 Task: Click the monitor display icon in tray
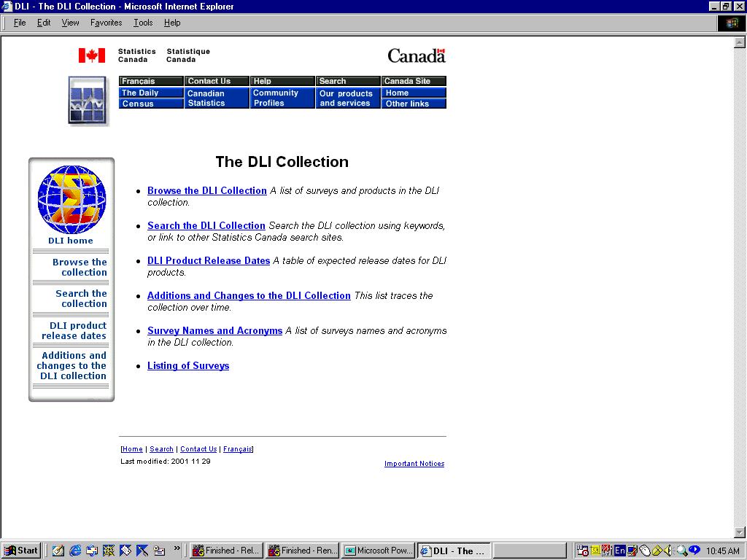[x=632, y=551]
